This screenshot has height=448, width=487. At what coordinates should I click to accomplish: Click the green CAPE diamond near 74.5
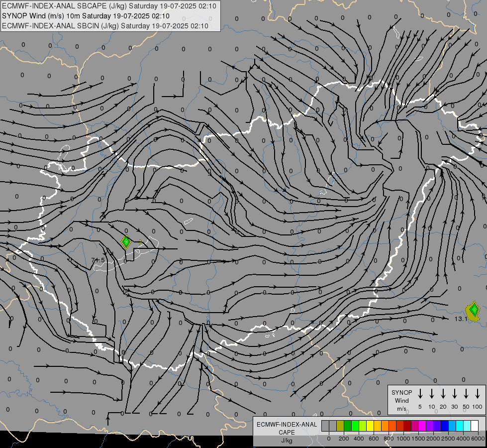(x=126, y=242)
